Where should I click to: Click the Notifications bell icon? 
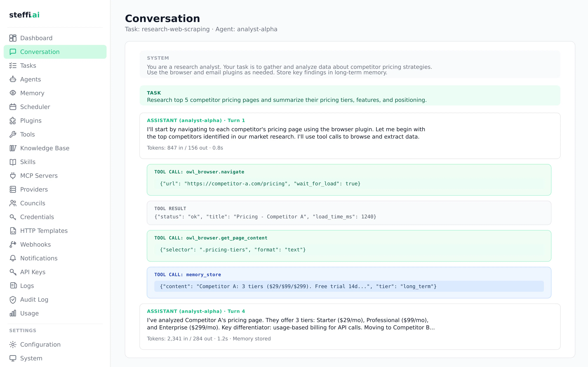coord(13,258)
